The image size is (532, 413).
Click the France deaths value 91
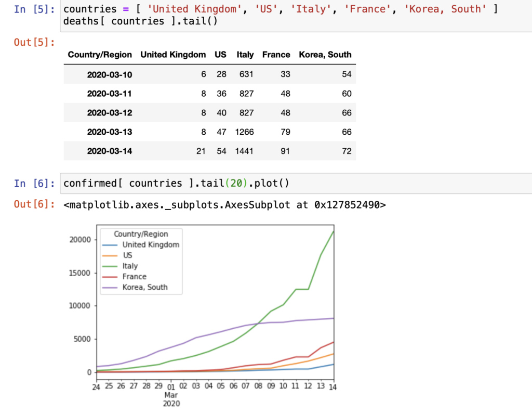tap(285, 151)
